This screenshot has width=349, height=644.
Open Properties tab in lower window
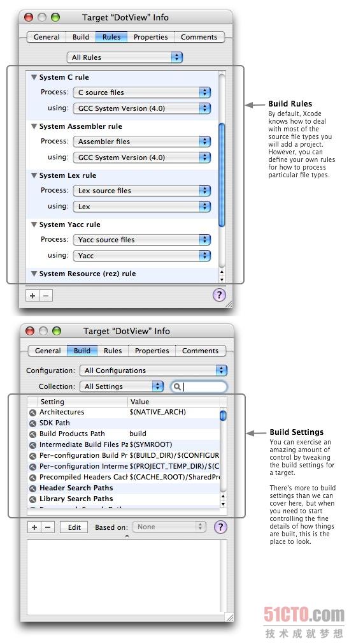(152, 351)
